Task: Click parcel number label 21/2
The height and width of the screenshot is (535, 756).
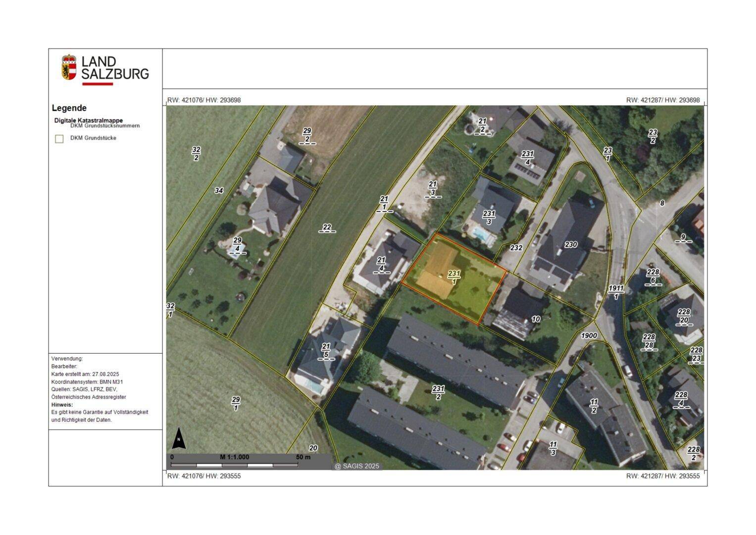Action: 483,125
